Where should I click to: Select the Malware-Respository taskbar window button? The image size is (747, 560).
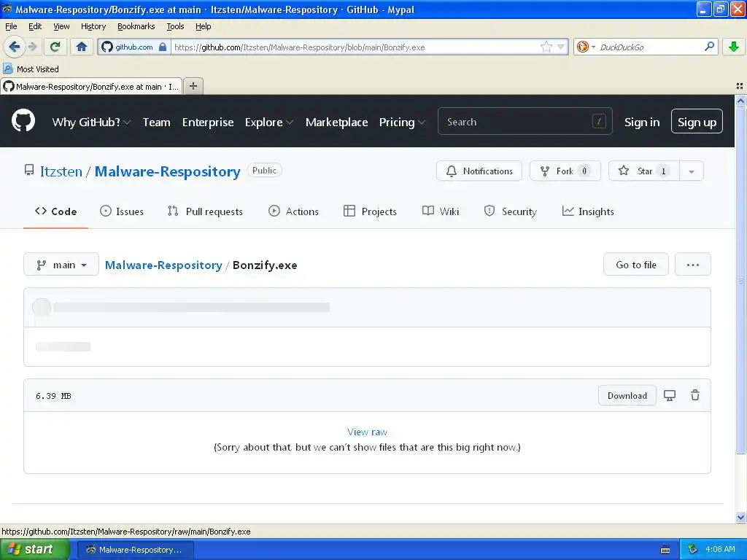(135, 550)
